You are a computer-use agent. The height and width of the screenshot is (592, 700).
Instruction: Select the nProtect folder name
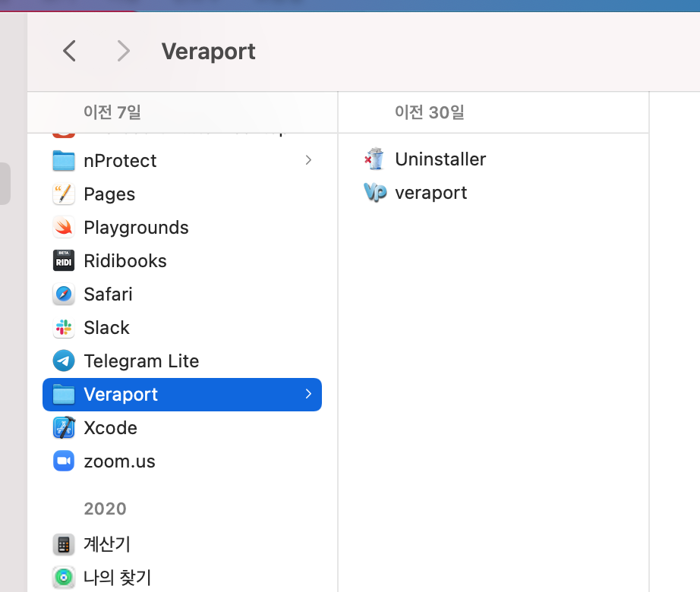click(x=120, y=161)
